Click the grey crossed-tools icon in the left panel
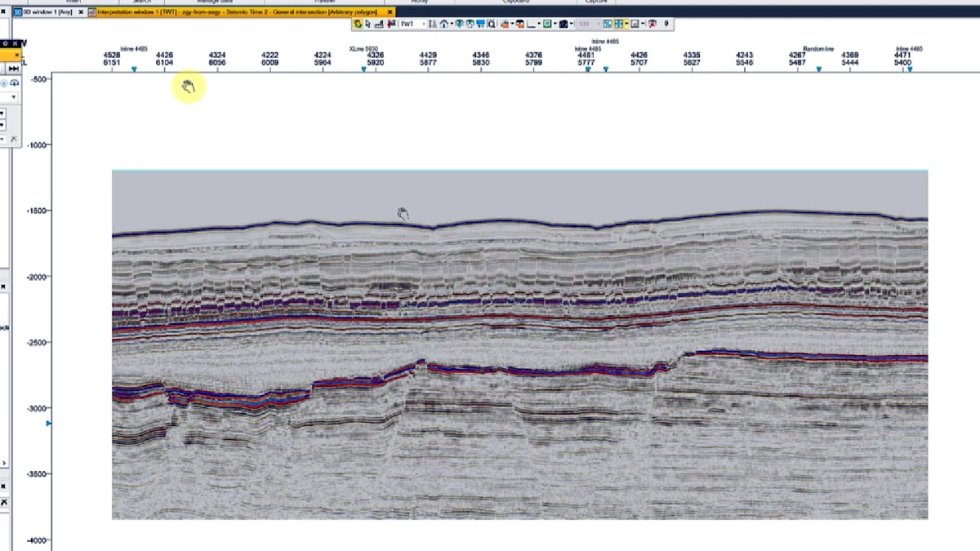980x551 pixels. pos(14,139)
